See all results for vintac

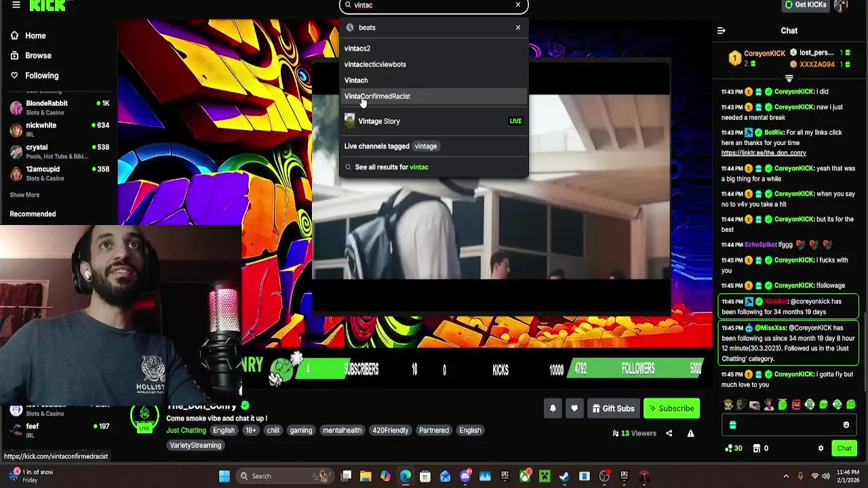coord(434,167)
